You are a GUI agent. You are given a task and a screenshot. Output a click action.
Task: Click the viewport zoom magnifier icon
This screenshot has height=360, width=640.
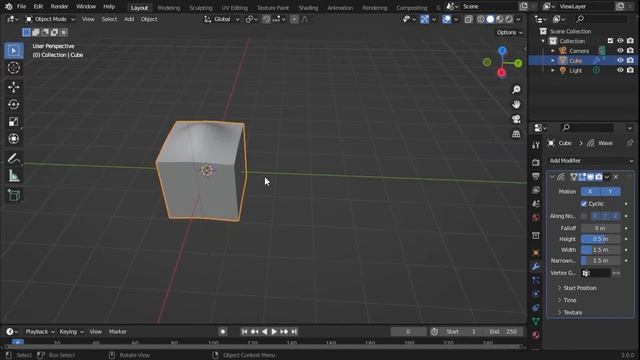tap(516, 90)
